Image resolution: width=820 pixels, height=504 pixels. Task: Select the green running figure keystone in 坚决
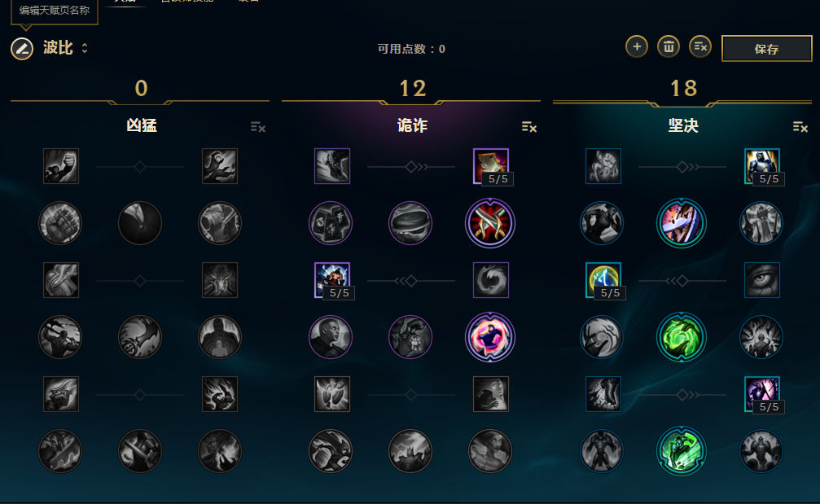point(682,451)
